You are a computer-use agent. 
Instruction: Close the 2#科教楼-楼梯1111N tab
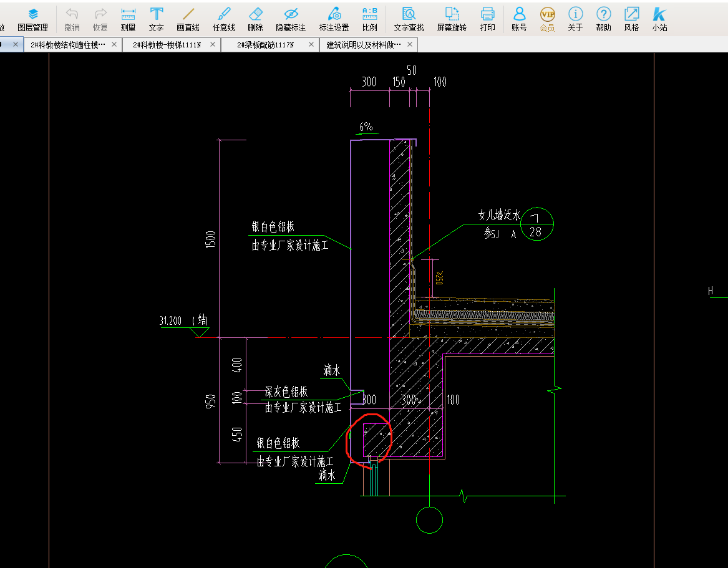(x=213, y=44)
